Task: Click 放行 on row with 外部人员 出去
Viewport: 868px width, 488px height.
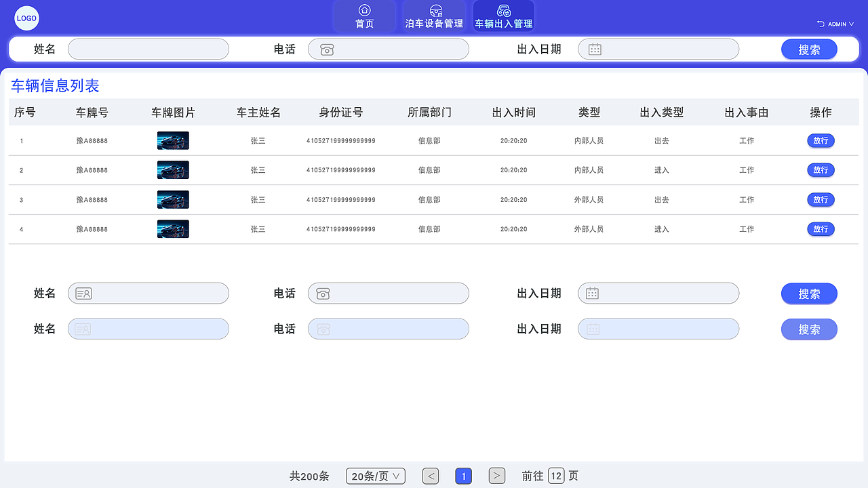Action: [821, 199]
